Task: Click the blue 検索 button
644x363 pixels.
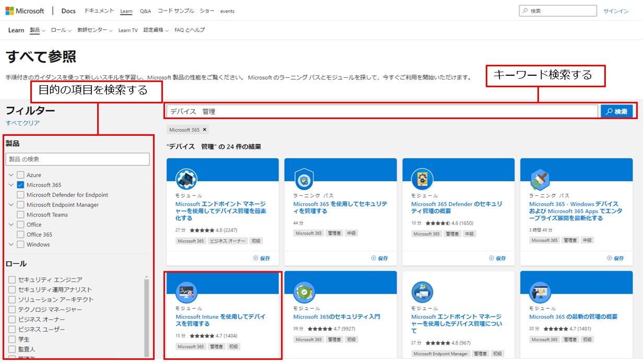Action: [616, 111]
